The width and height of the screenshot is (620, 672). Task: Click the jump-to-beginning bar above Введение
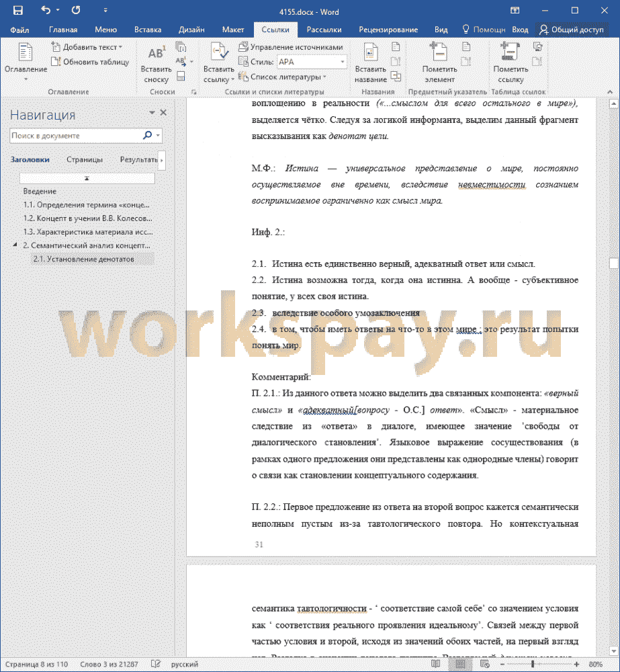tap(87, 178)
